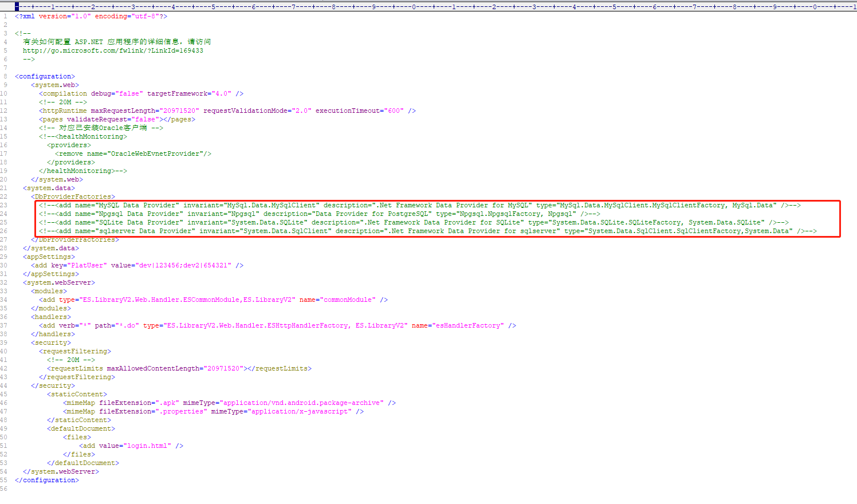Click the application/x-javascript mimeType value

click(300, 411)
